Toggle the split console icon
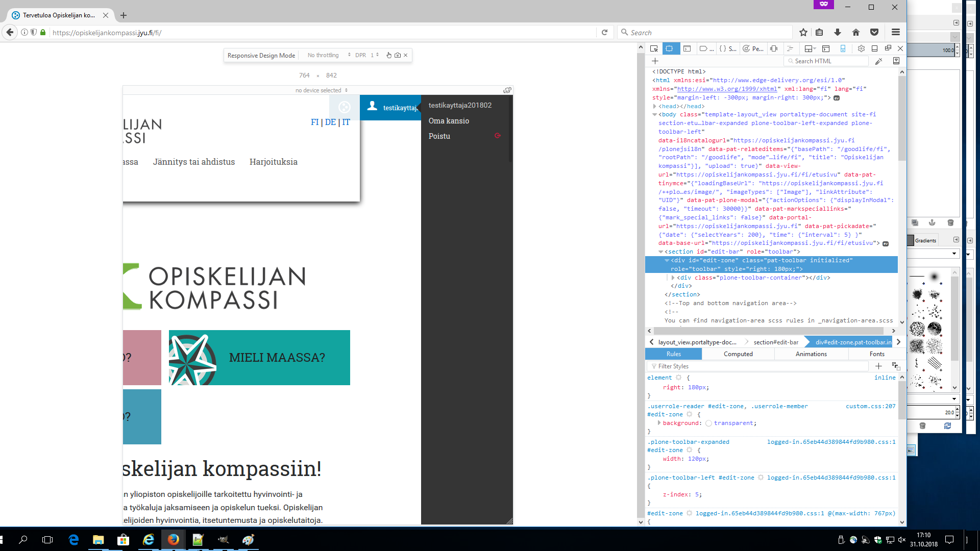The height and width of the screenshot is (551, 980). click(826, 48)
